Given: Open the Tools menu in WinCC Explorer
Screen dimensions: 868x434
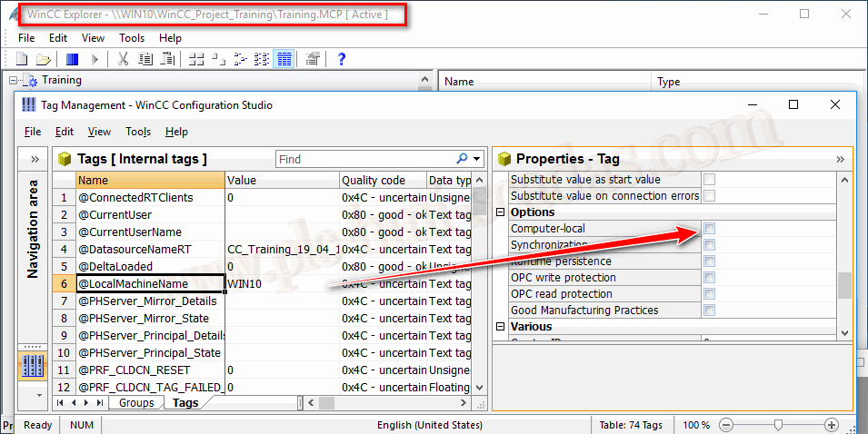Looking at the screenshot, I should click(132, 38).
